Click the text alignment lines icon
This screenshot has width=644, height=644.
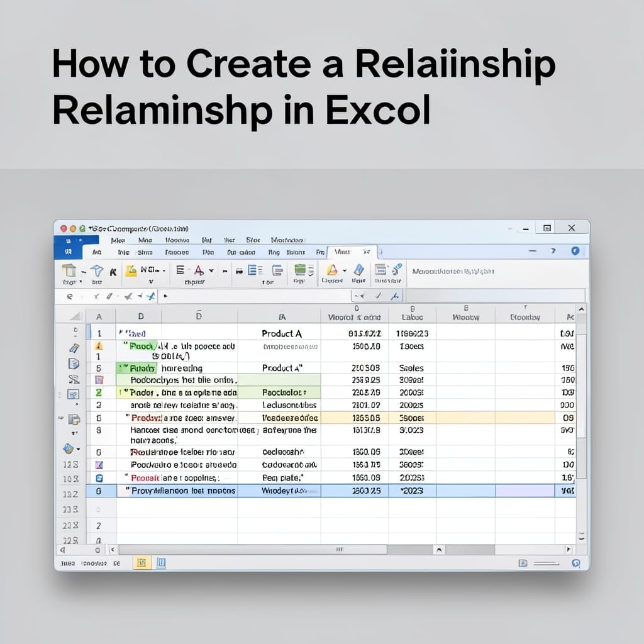pos(180,270)
